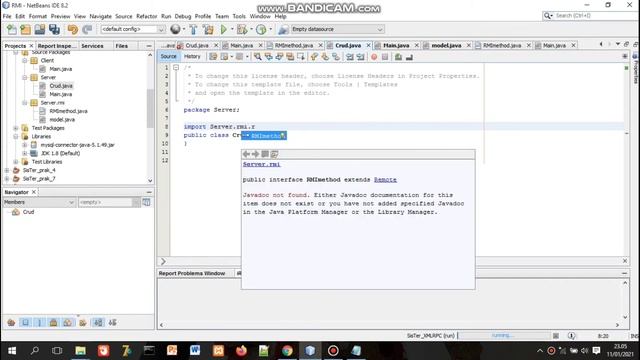The image size is (640, 360).
Task: Collapse the Server.rmi package node
Action: pyautogui.click(x=25, y=102)
